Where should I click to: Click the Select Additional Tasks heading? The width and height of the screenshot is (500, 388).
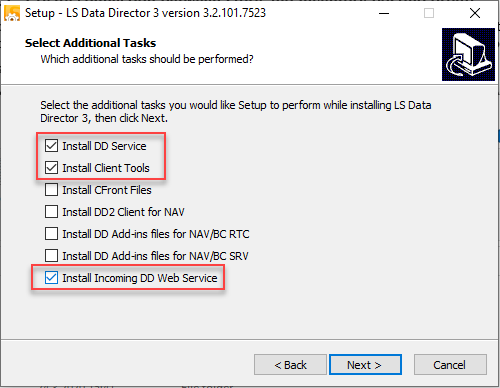coord(90,43)
